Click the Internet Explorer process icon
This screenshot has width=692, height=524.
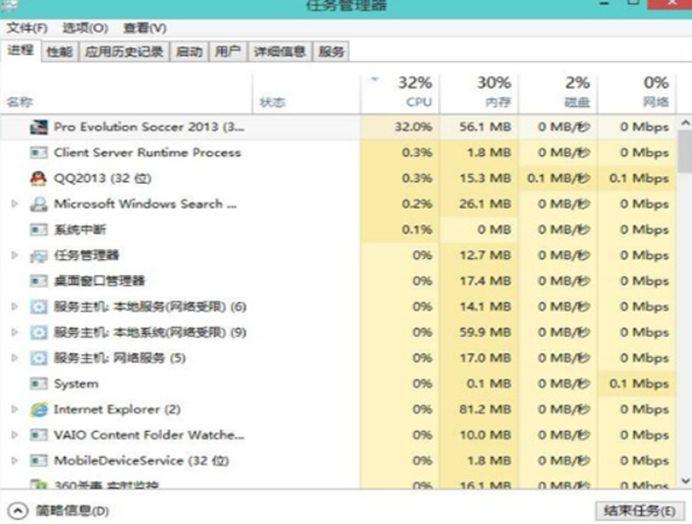tap(39, 409)
